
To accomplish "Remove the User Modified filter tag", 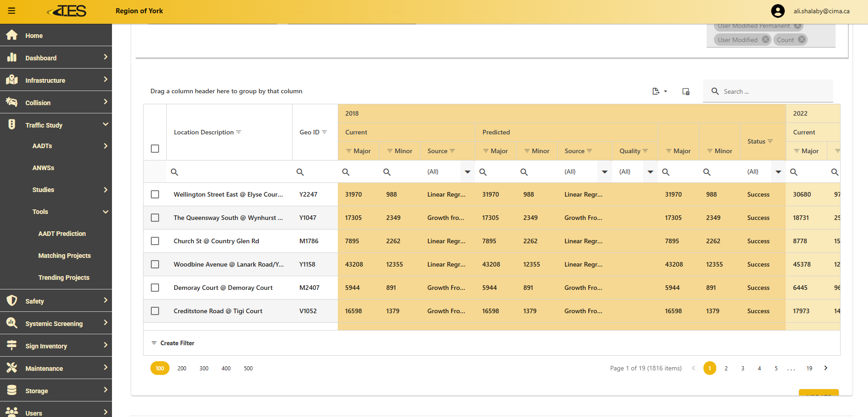I will 765,40.
